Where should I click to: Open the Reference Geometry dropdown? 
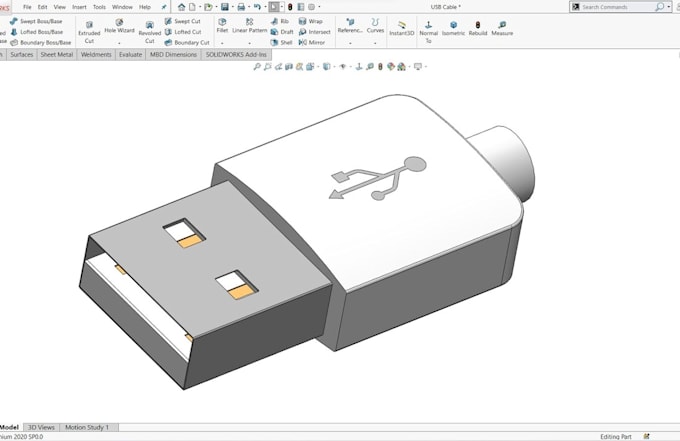point(350,26)
